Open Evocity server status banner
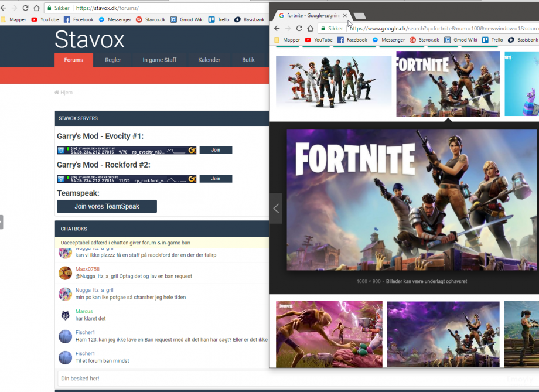The image size is (539, 392). point(127,150)
